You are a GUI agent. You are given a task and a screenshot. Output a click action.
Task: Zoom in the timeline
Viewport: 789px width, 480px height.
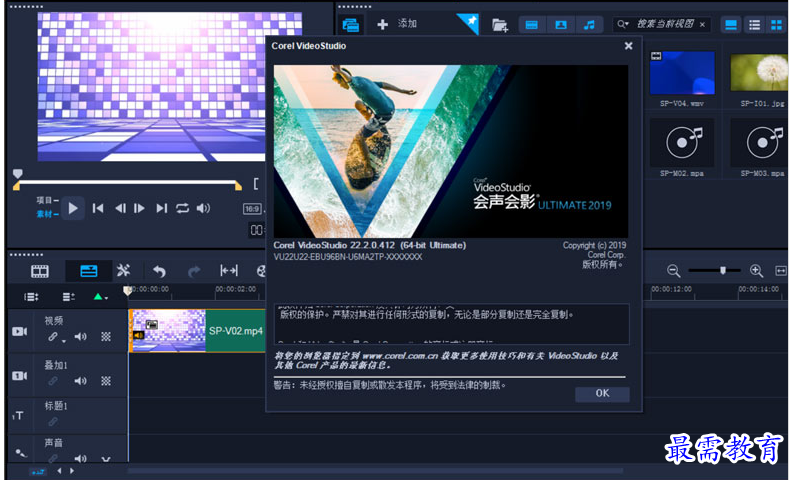coord(756,271)
